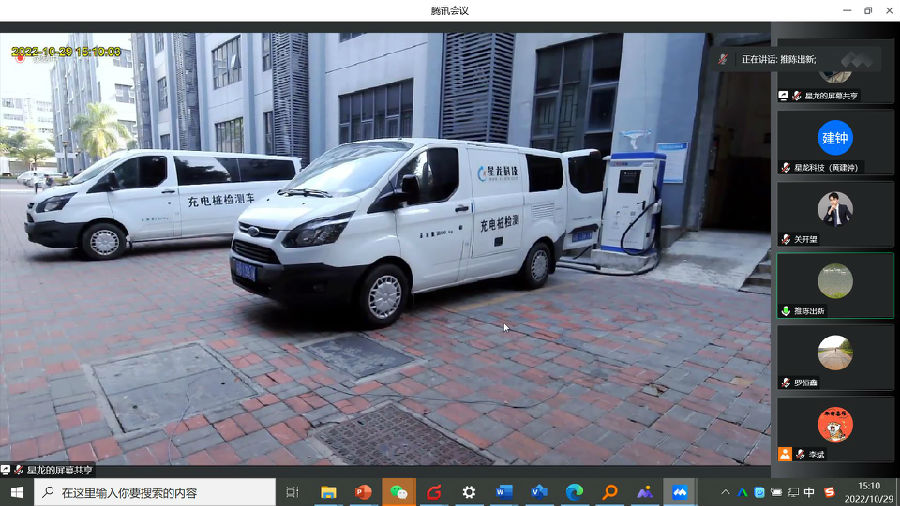Open the red swirl app on taskbar
Image resolution: width=900 pixels, height=506 pixels.
[x=434, y=492]
